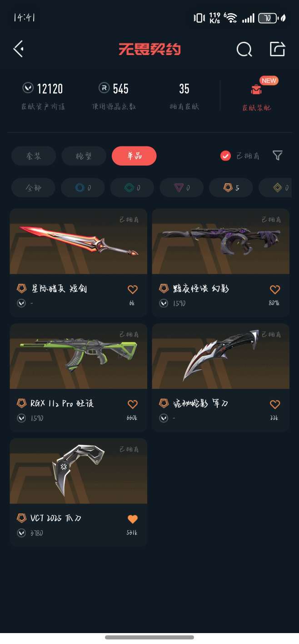
Task: Tap the share icon in header
Action: [x=277, y=49]
